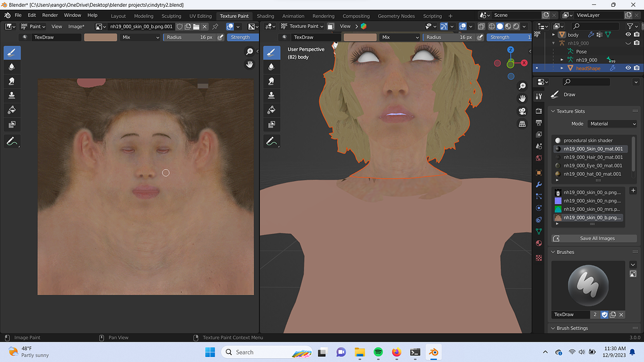Toggle headShape visibility eye in outliner

(x=628, y=68)
